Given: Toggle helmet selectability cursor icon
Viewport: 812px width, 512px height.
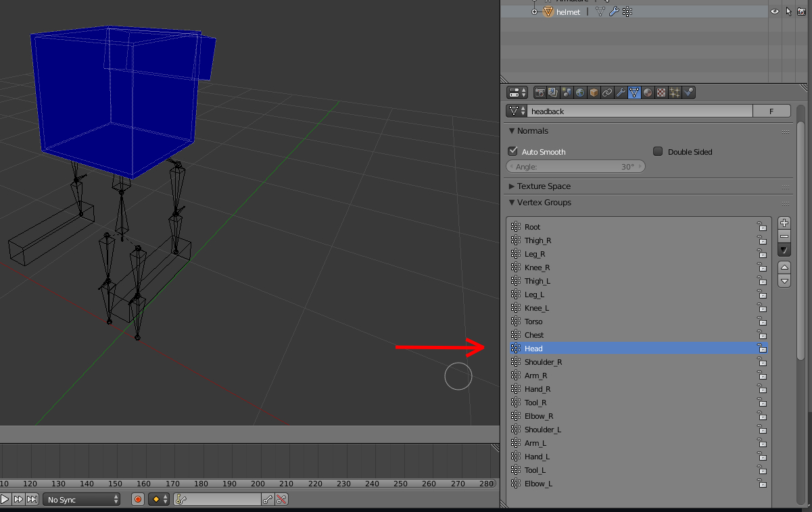Looking at the screenshot, I should [788, 11].
